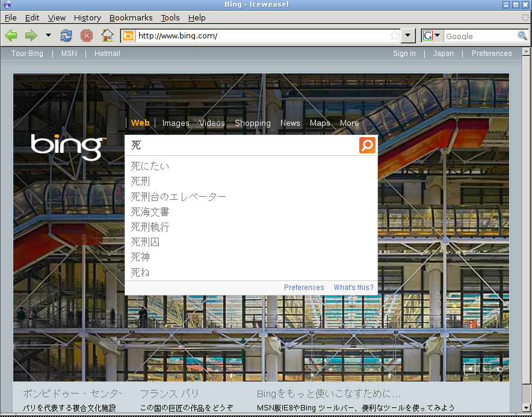This screenshot has height=417, width=532.
Task: Select suggestion 死にたい
Action: pos(251,166)
